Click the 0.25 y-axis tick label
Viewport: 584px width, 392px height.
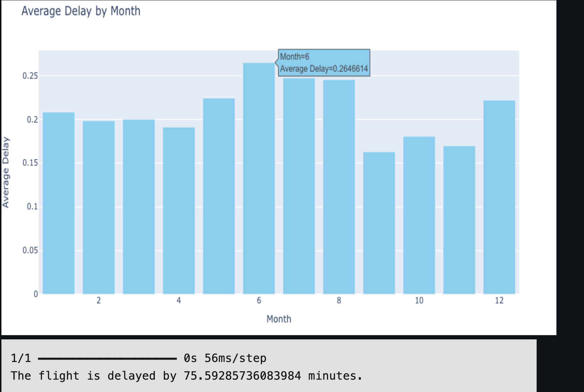coord(30,76)
